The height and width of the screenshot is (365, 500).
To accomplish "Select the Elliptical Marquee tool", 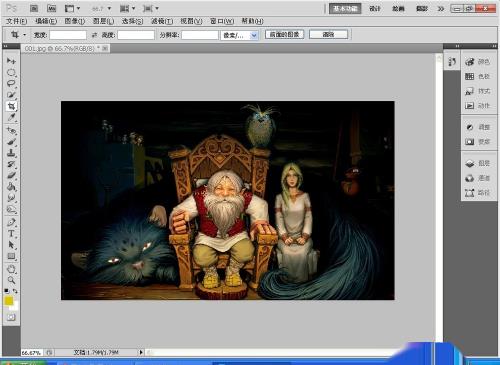I will point(11,72).
